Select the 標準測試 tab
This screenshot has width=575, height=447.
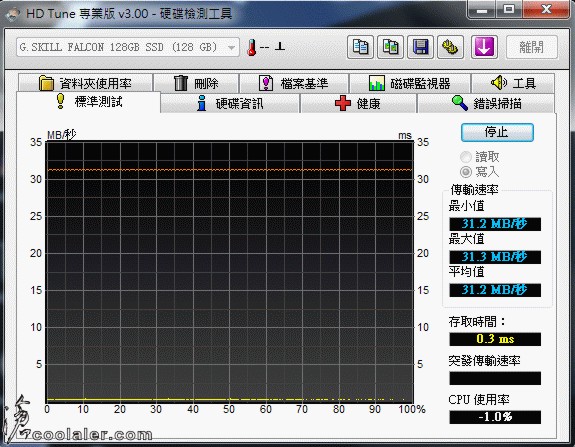click(x=88, y=102)
